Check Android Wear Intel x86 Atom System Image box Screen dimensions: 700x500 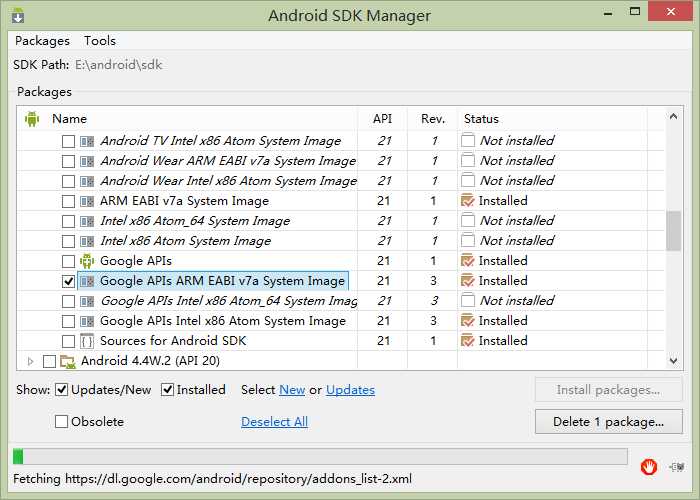(68, 181)
